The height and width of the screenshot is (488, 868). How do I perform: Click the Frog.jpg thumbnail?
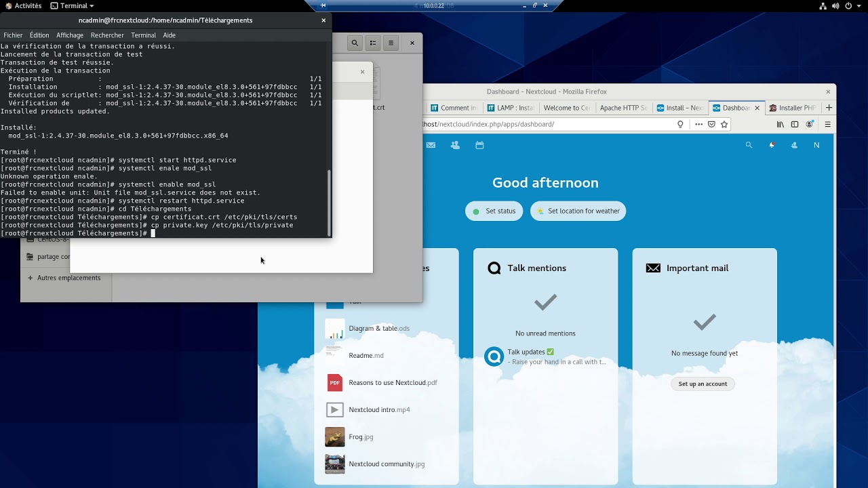335,437
